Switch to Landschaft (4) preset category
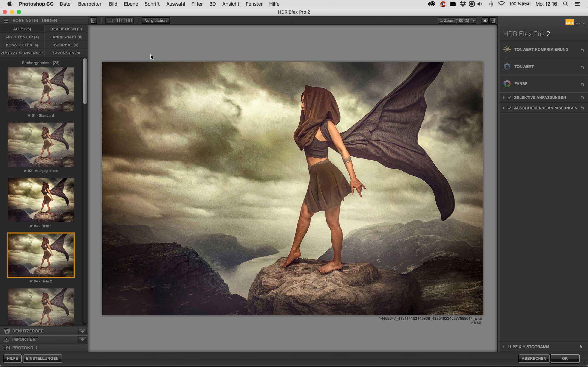588x367 pixels. (x=66, y=37)
